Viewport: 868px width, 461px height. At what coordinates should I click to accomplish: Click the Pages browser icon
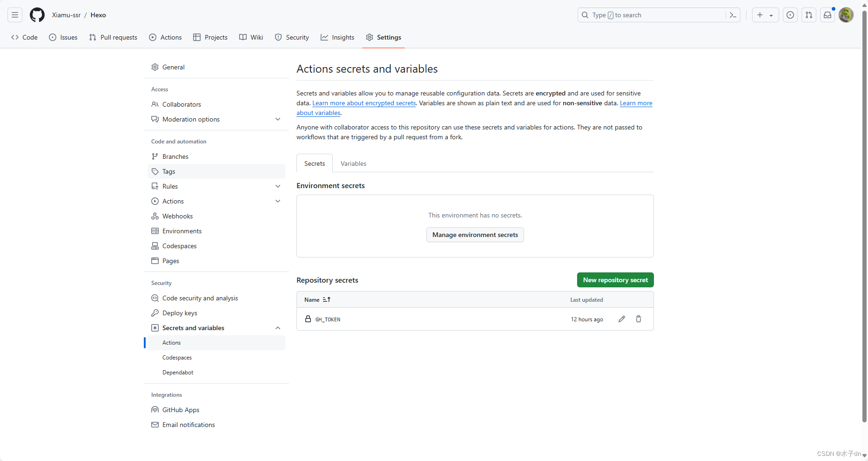pos(155,261)
